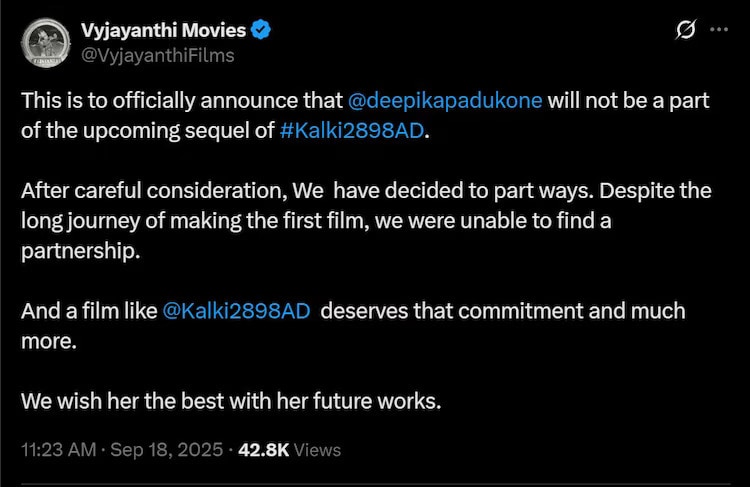Click "of the upcoming sequel of" text
The height and width of the screenshot is (487, 750).
tap(148, 133)
